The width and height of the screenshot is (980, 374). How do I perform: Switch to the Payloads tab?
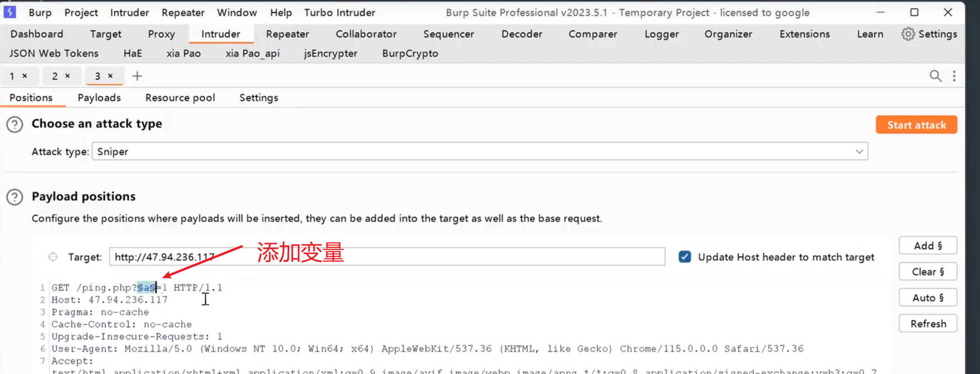click(x=99, y=98)
